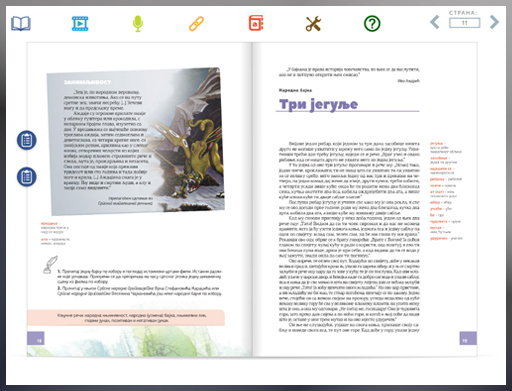Click the purple title "Три јегуље"
Screen dimensions: 512x391
coord(318,104)
